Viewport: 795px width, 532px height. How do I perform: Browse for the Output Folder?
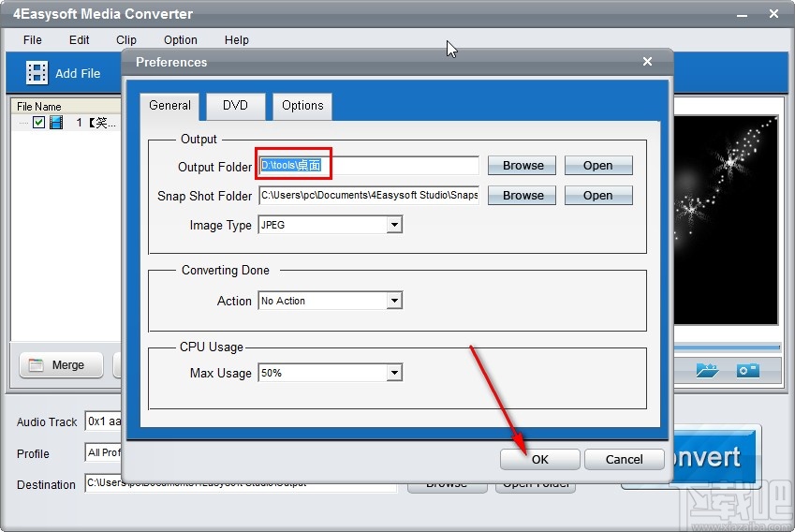click(523, 166)
